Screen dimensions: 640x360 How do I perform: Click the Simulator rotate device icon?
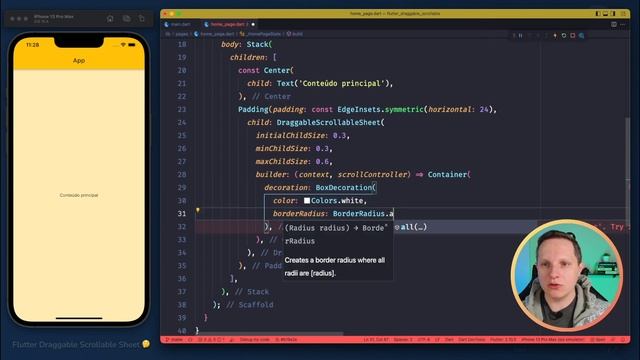coord(142,18)
